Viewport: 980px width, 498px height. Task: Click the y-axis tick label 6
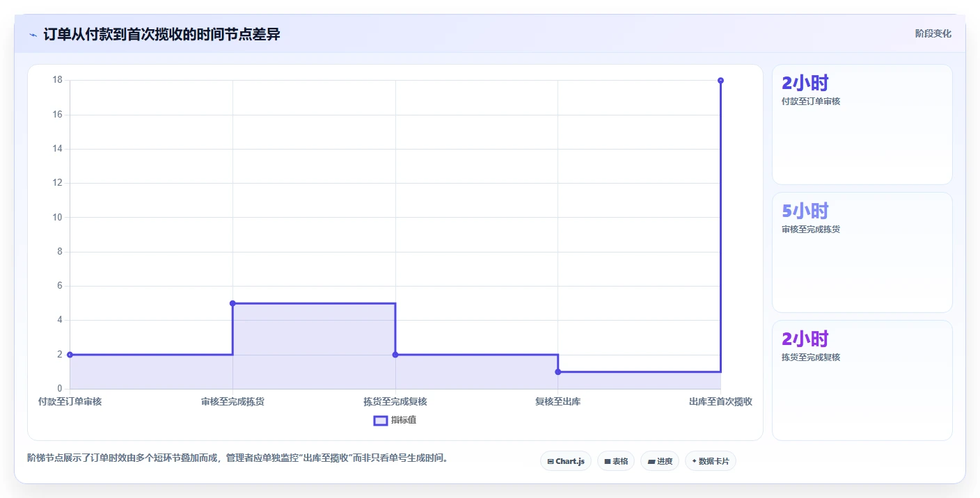pos(60,286)
